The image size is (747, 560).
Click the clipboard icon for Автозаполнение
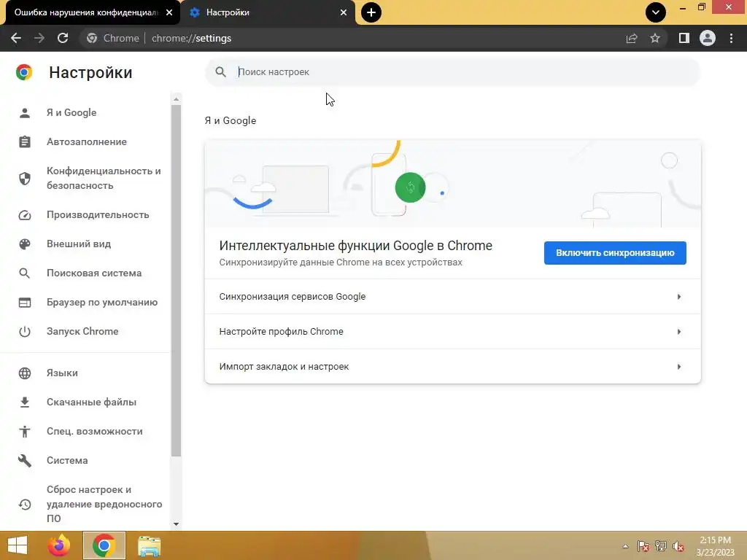tap(25, 142)
